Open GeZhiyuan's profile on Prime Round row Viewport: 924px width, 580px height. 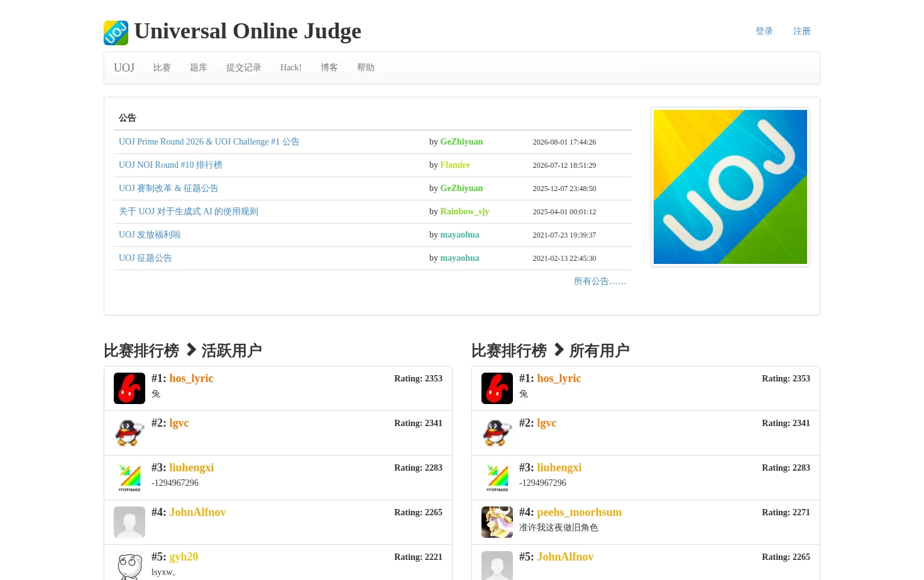pyautogui.click(x=461, y=141)
